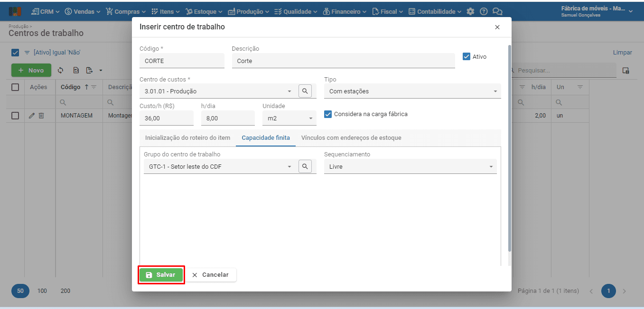Open the Código column filter icon
Image resolution: width=644 pixels, height=309 pixels.
tap(93, 87)
